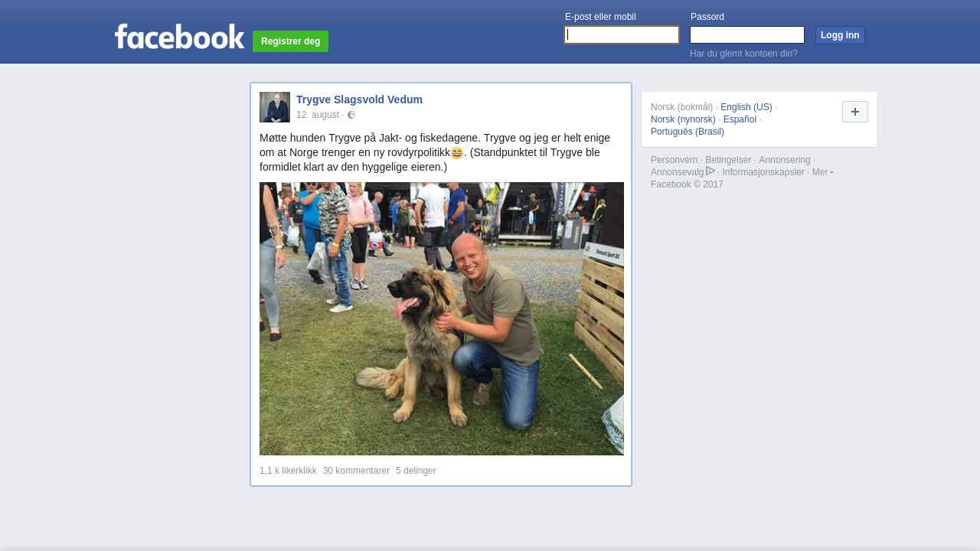Open the Personvern footer link
Viewport: 980px width, 551px height.
675,160
